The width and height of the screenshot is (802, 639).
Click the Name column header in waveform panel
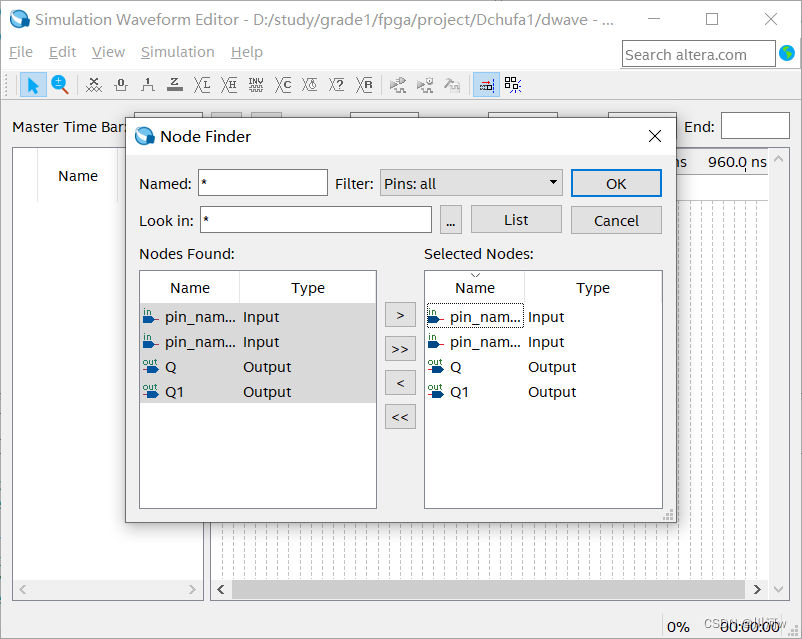coord(78,175)
